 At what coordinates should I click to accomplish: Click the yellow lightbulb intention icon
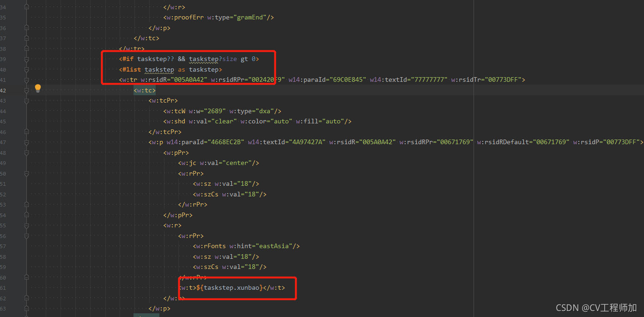[x=37, y=88]
